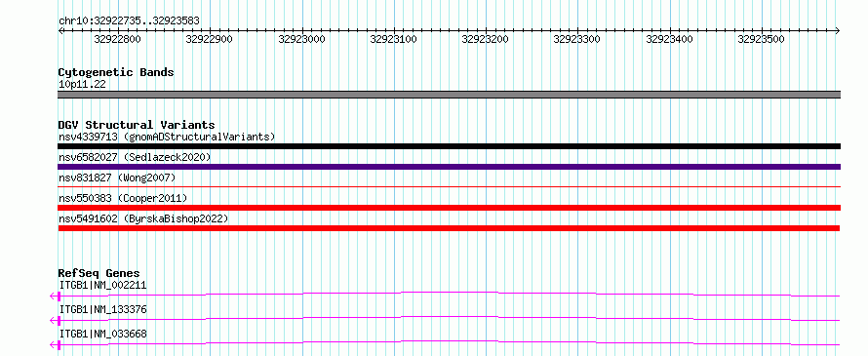The height and width of the screenshot is (356, 868).
Task: Select the DGV Structural Variants track title
Action: point(137,125)
